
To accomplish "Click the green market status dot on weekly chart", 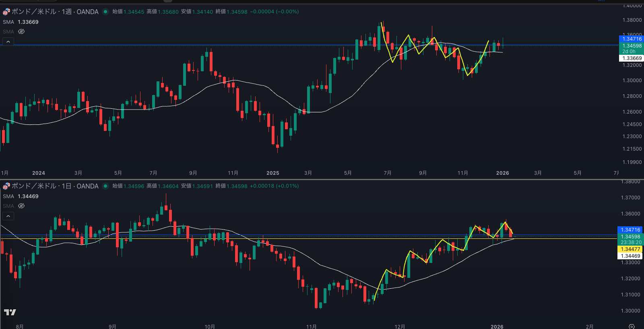I will pos(105,12).
